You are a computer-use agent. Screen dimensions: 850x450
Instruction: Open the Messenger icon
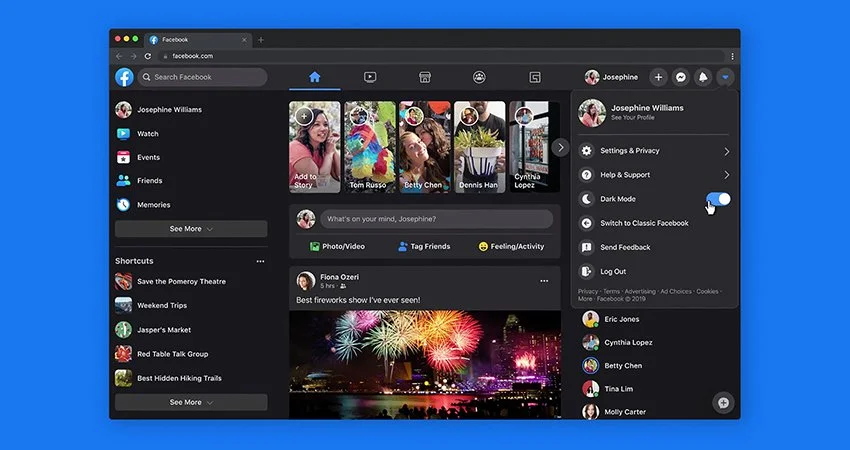click(x=681, y=77)
